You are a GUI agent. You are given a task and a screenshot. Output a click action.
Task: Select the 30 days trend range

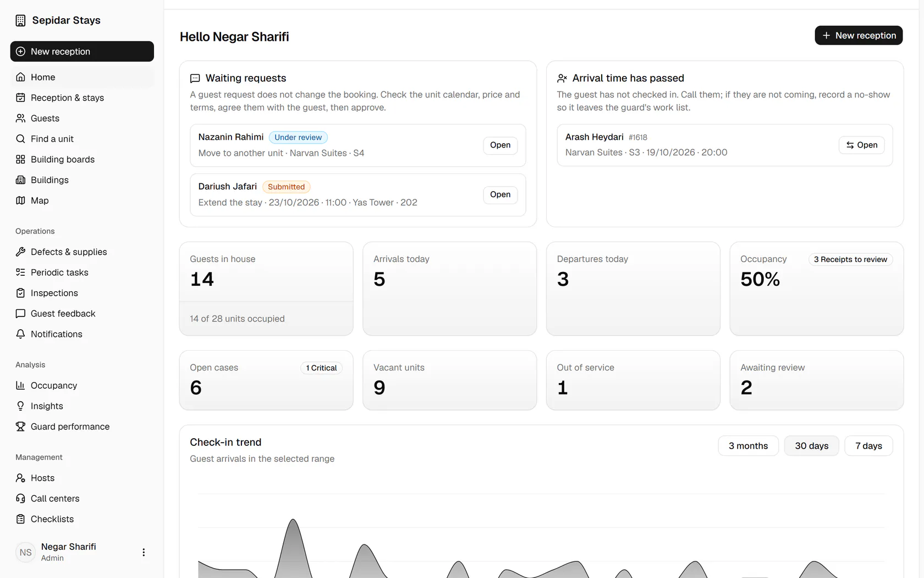click(x=811, y=446)
